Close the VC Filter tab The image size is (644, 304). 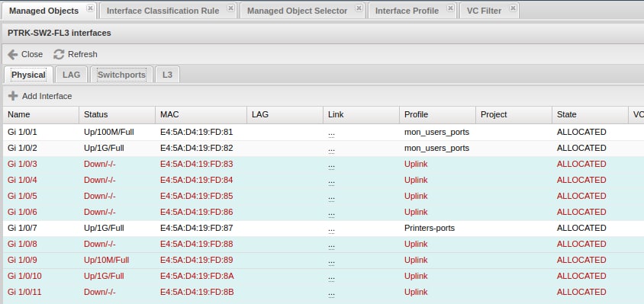tap(514, 8)
